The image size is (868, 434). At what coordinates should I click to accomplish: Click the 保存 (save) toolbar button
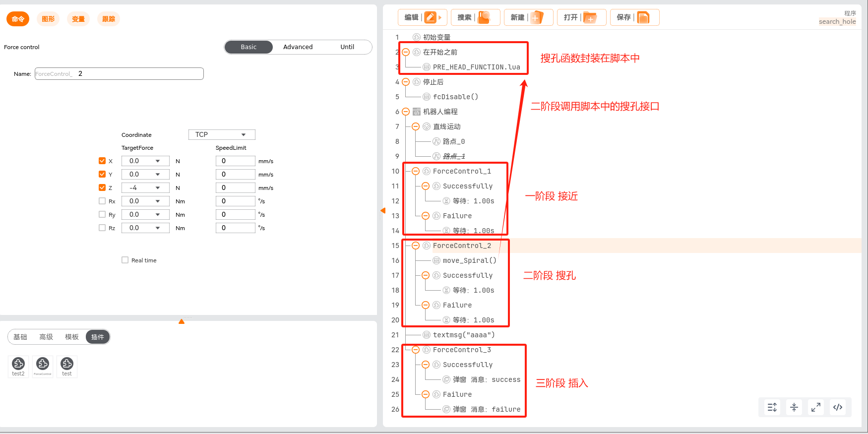(x=634, y=17)
